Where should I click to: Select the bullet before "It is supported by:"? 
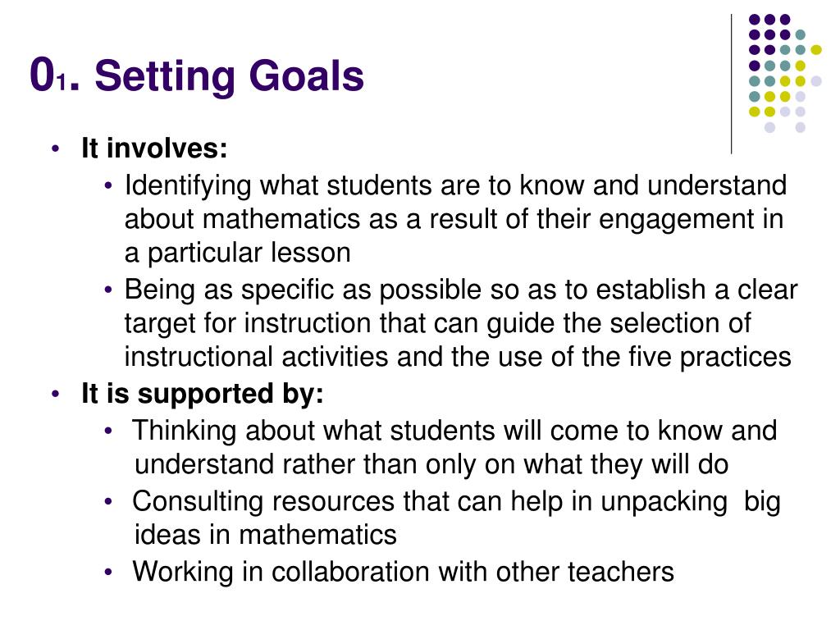tap(56, 395)
